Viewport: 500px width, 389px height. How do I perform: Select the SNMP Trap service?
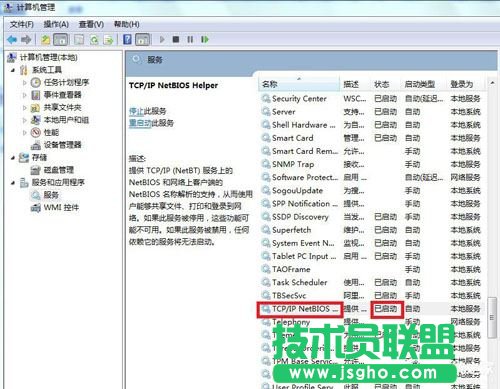click(x=372, y=164)
